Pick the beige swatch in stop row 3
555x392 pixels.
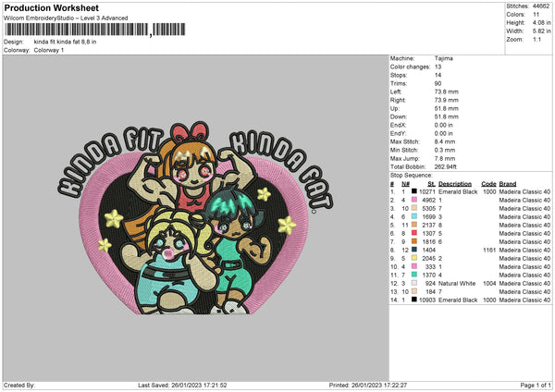click(x=413, y=208)
